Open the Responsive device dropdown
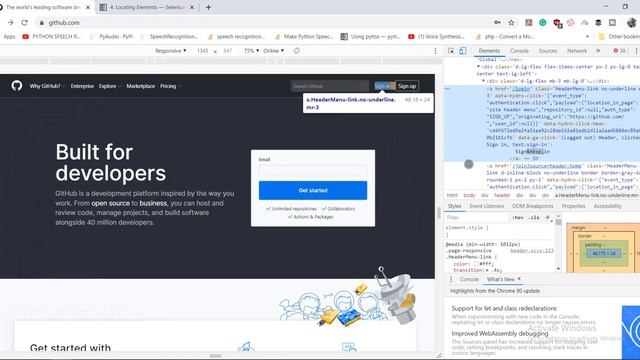Viewport: 640px width, 360px height. [x=171, y=51]
